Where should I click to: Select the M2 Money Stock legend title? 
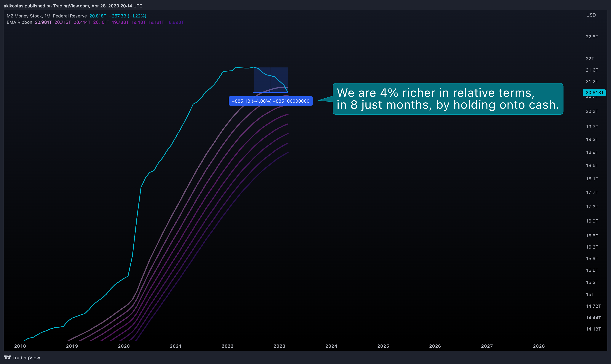(47, 16)
